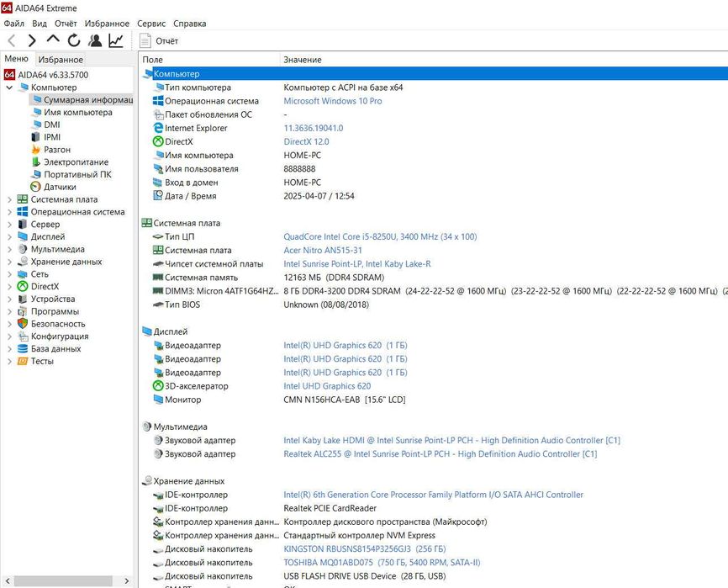Click the sidebar scrollbar right arrow
The width and height of the screenshot is (728, 588).
pos(127,581)
